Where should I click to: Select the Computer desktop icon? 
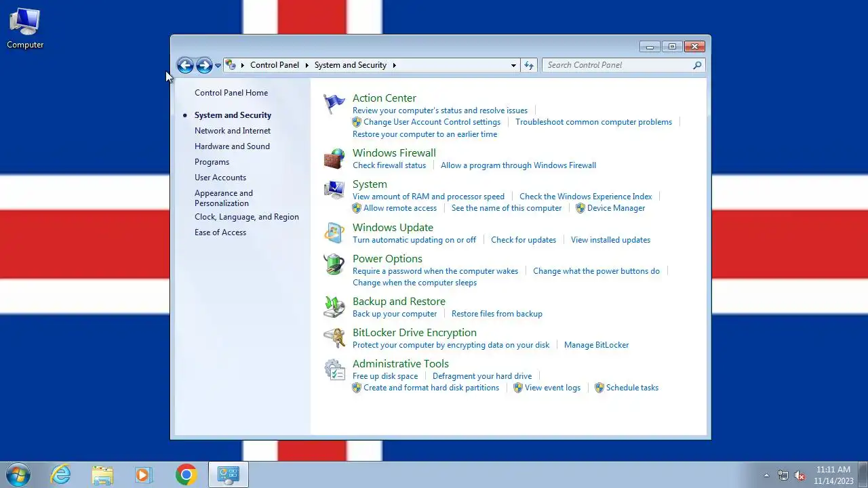(25, 29)
